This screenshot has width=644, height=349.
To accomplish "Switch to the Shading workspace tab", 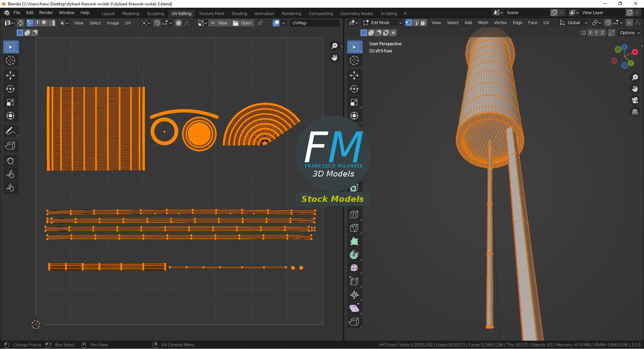I will click(x=239, y=13).
